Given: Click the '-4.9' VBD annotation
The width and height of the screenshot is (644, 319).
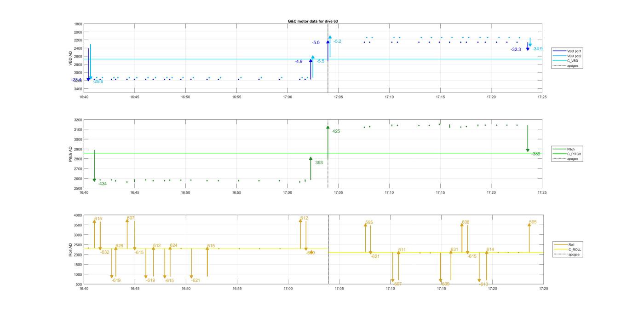Looking at the screenshot, I should coord(299,61).
